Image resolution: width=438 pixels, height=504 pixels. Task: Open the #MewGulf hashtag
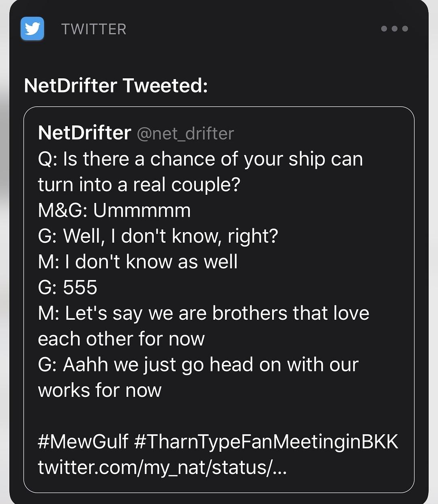(x=83, y=442)
